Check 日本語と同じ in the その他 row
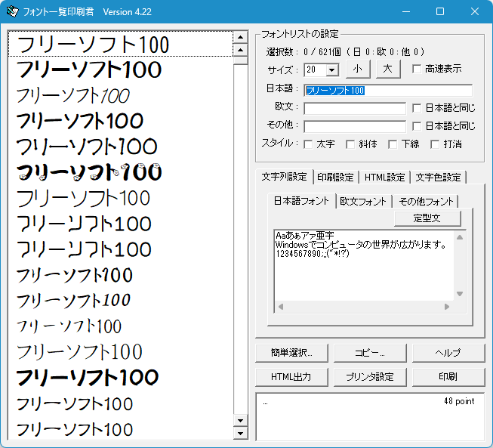The image size is (493, 448). pyautogui.click(x=417, y=126)
